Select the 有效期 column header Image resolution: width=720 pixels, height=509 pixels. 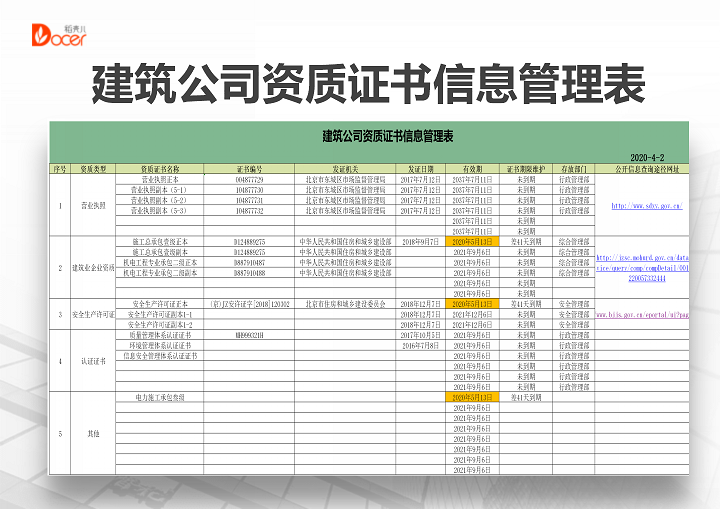(x=472, y=169)
